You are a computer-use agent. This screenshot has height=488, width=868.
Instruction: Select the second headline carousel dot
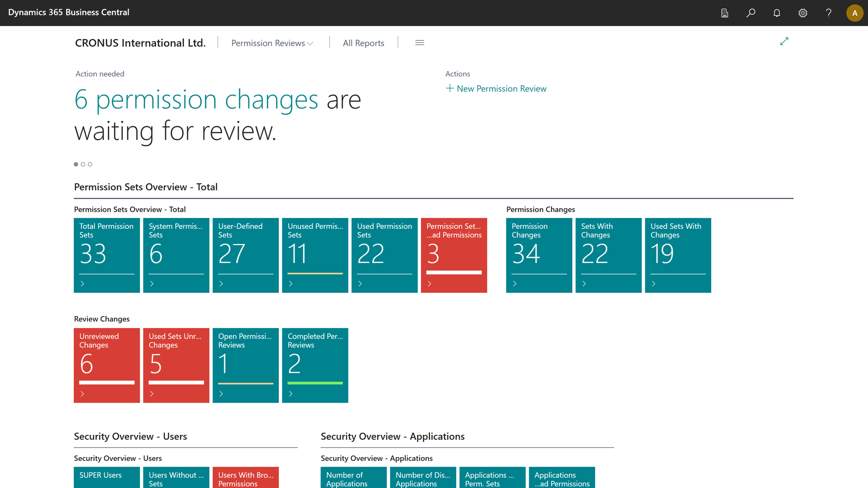coord(83,164)
